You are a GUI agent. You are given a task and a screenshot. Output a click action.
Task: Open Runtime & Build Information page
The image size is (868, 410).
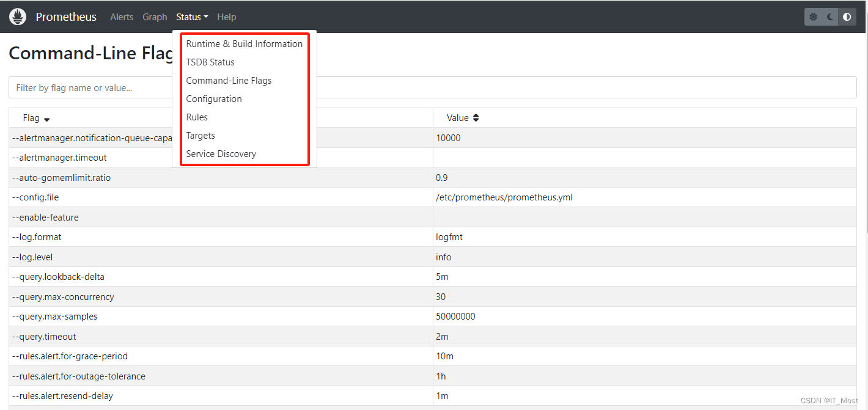245,44
